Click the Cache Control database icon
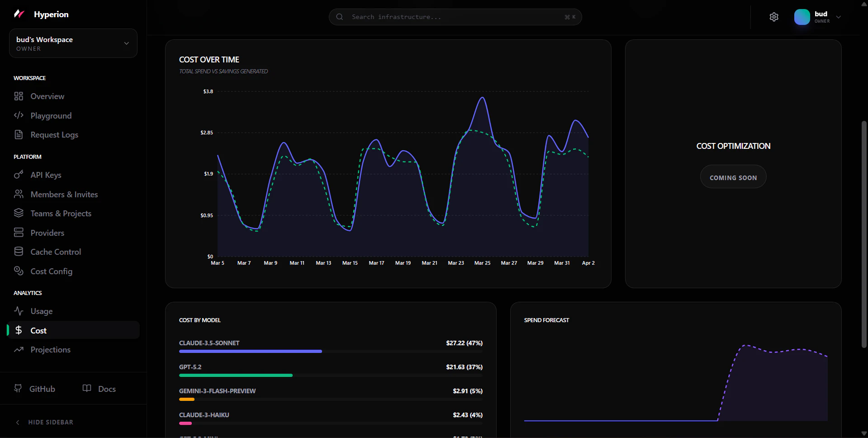 (19, 252)
